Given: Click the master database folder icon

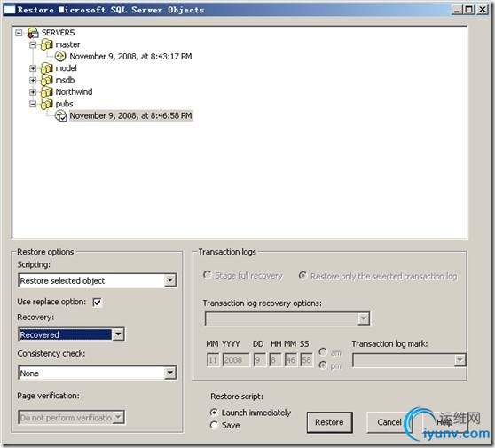Looking at the screenshot, I should tap(47, 44).
